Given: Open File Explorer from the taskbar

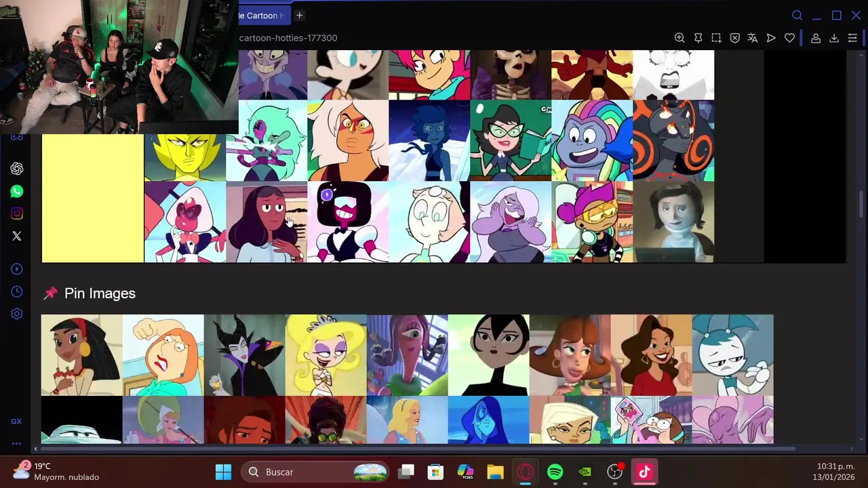Looking at the screenshot, I should [x=495, y=472].
